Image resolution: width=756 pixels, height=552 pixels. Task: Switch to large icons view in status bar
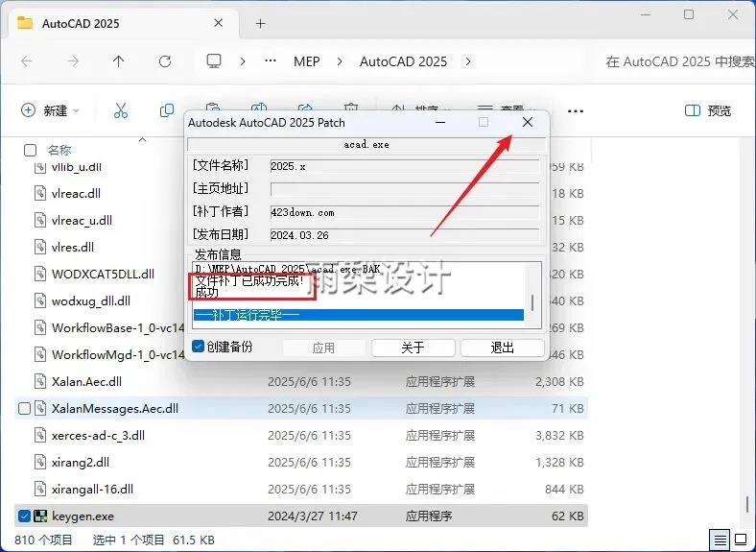point(741,540)
